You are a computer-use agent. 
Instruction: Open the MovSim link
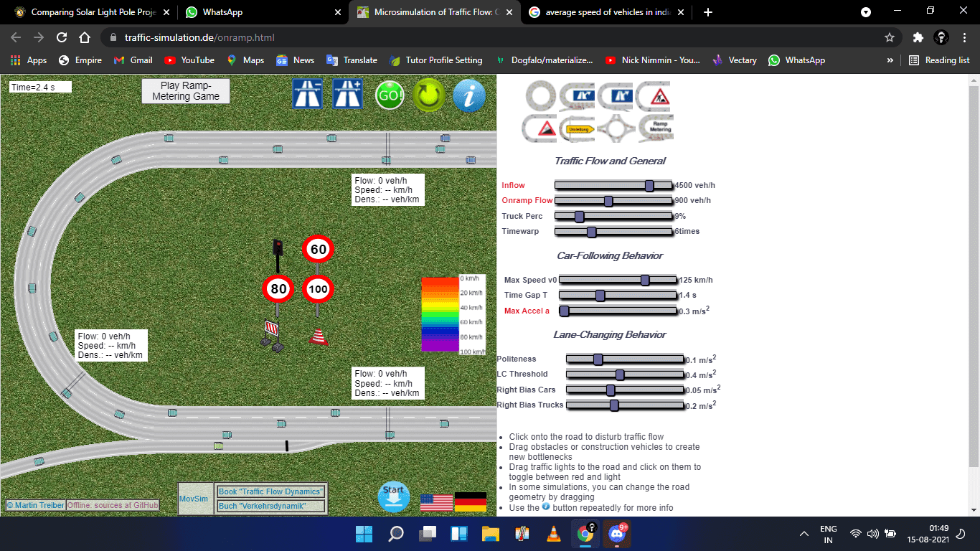pyautogui.click(x=194, y=499)
